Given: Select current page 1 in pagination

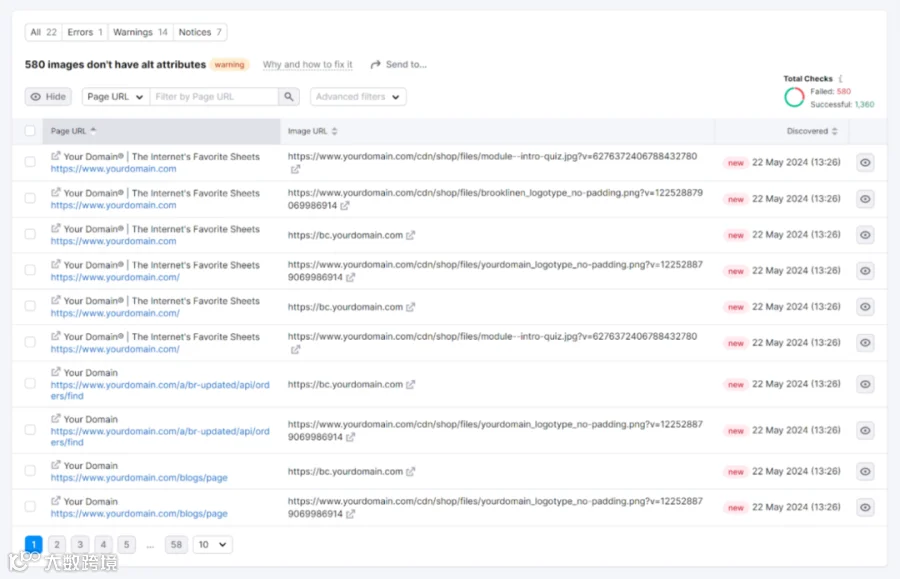Looking at the screenshot, I should (33, 545).
